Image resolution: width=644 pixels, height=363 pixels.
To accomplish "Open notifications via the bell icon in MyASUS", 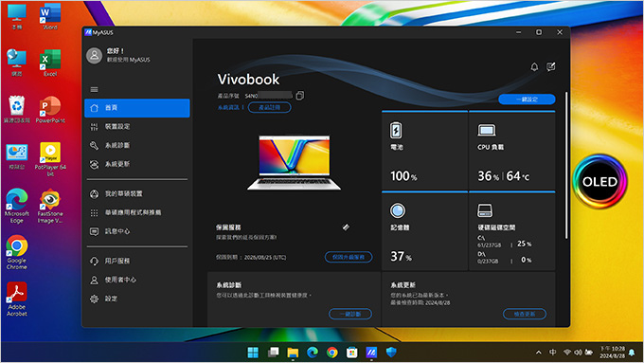I will [534, 66].
